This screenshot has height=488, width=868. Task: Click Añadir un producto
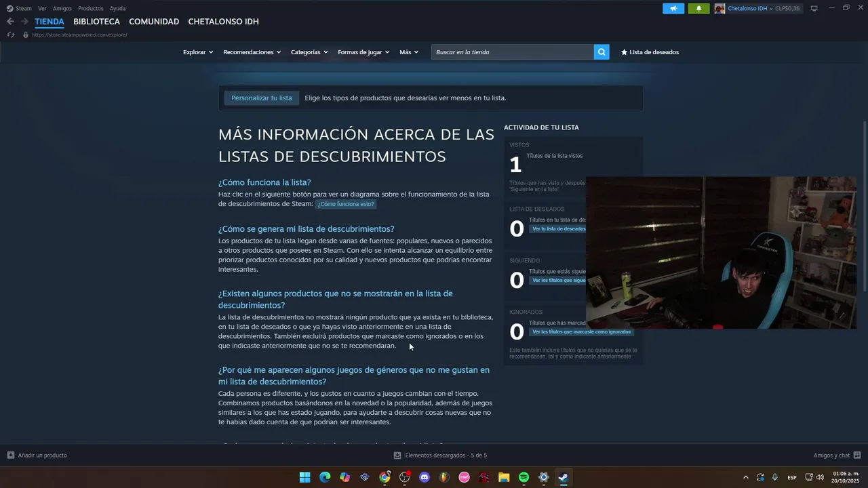click(43, 455)
